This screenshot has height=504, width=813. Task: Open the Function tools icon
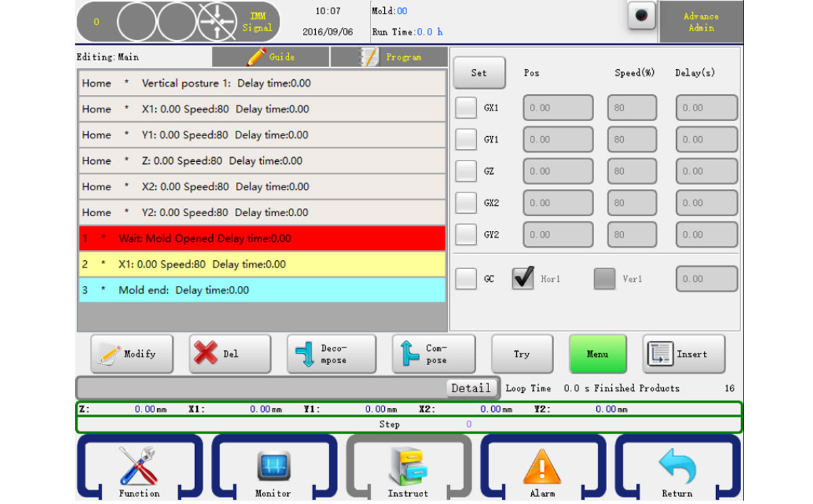(139, 467)
